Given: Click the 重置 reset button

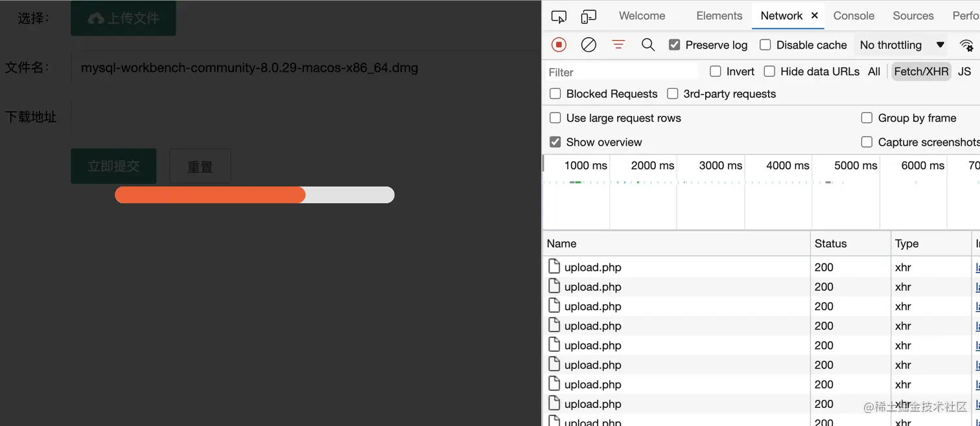Looking at the screenshot, I should tap(200, 166).
